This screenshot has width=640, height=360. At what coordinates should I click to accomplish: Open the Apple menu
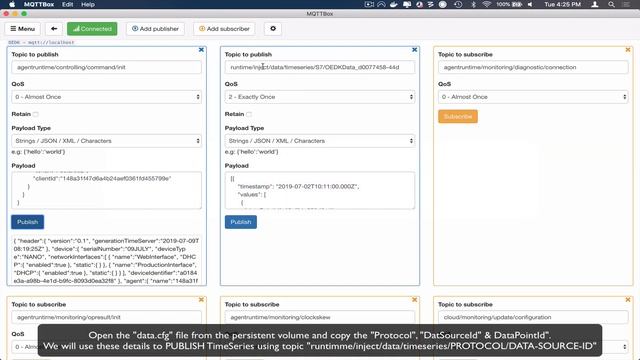coord(12,4)
